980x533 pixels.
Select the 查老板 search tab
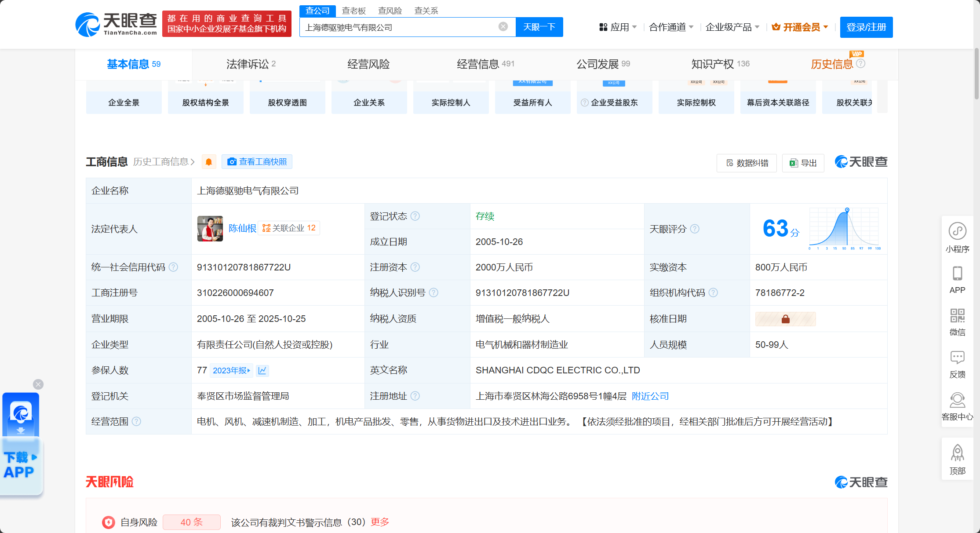click(354, 11)
